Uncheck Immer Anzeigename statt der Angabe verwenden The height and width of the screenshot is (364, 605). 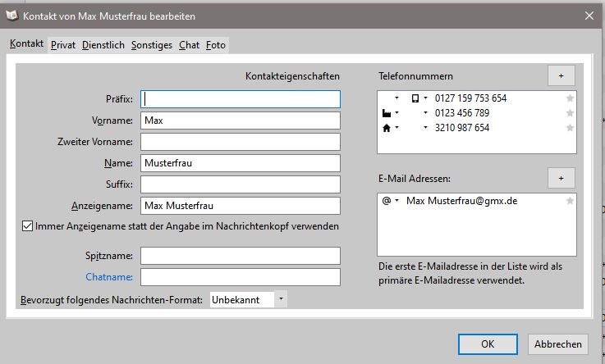(27, 226)
